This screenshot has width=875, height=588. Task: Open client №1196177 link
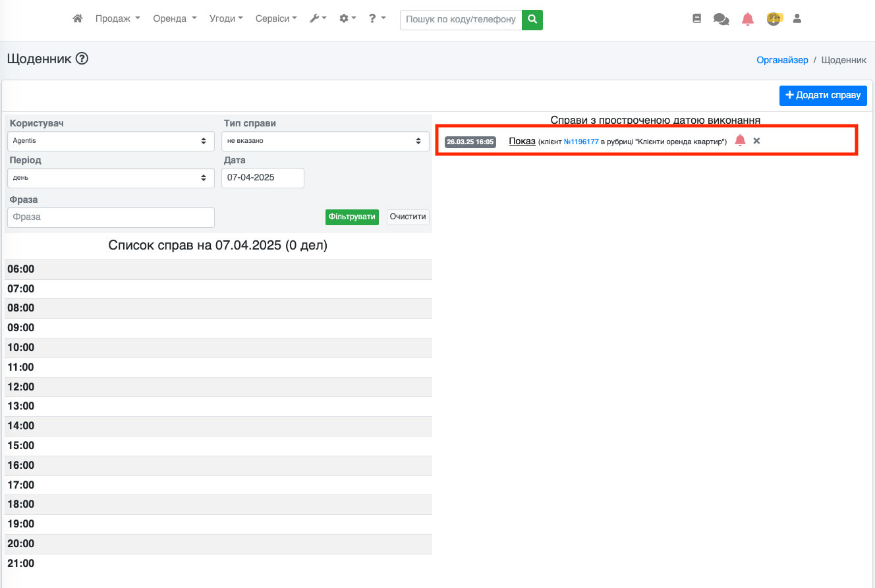tap(581, 142)
